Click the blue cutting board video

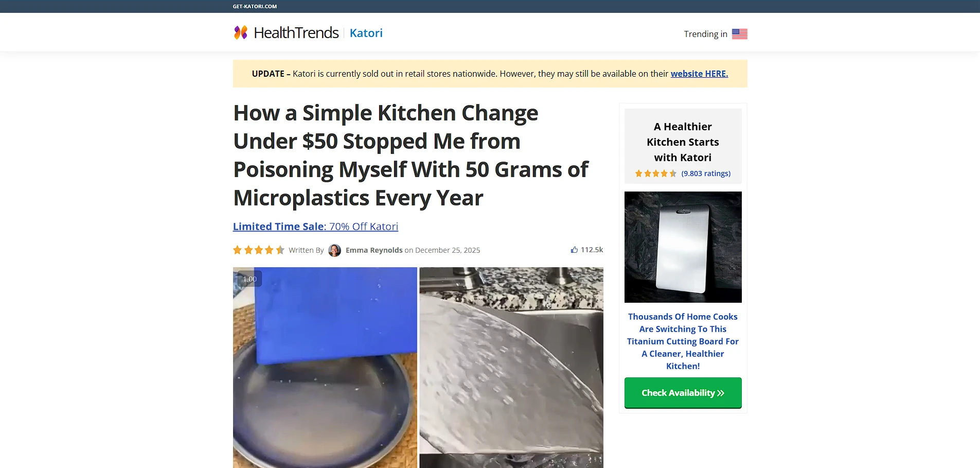pos(325,368)
